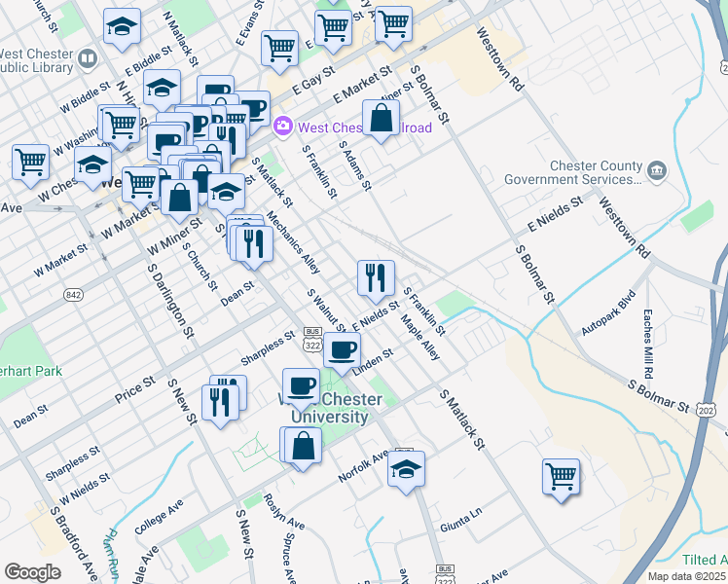
Task: Click the Linden St label
Action: (373, 362)
